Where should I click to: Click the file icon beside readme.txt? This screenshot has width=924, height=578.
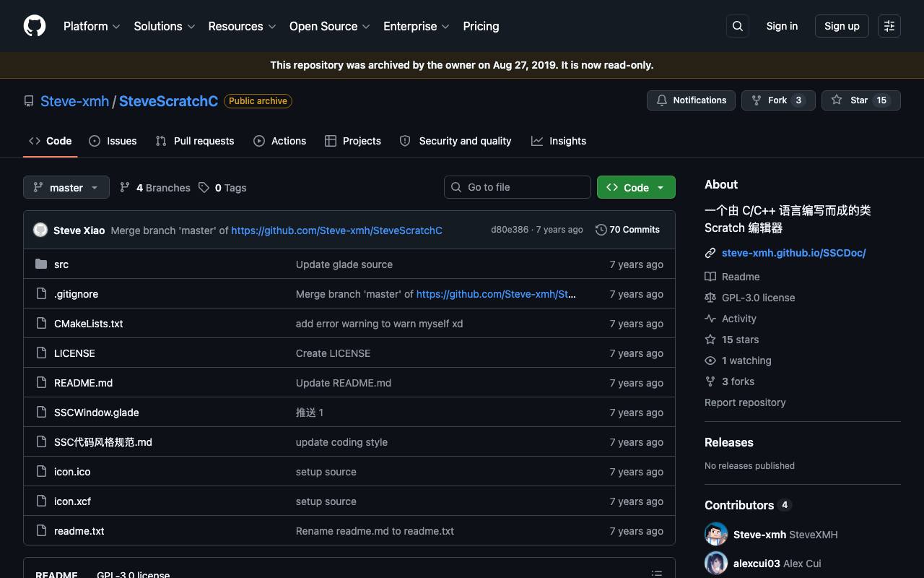[x=41, y=531]
